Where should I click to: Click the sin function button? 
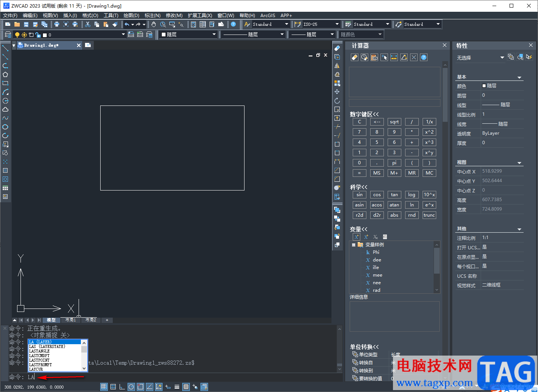pos(359,195)
